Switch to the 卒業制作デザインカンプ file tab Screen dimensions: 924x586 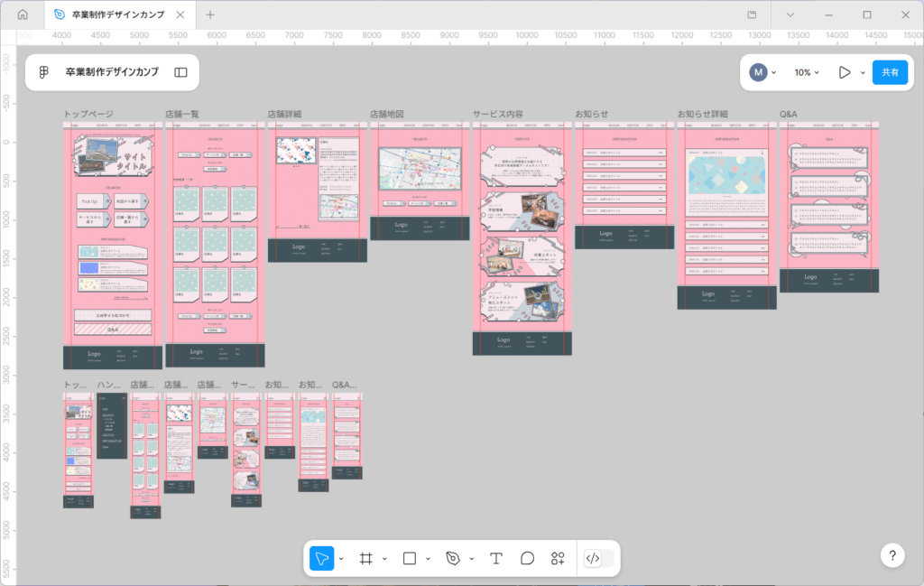point(115,14)
